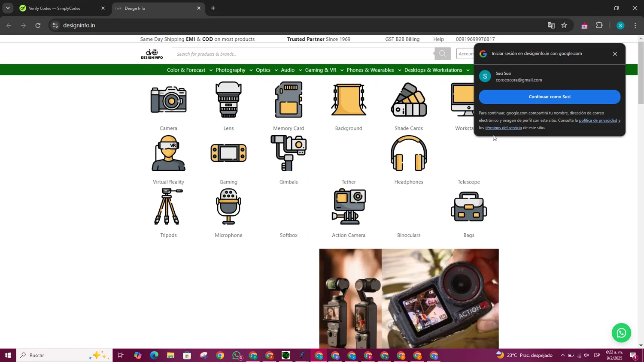View site information icon in address bar

click(x=55, y=25)
